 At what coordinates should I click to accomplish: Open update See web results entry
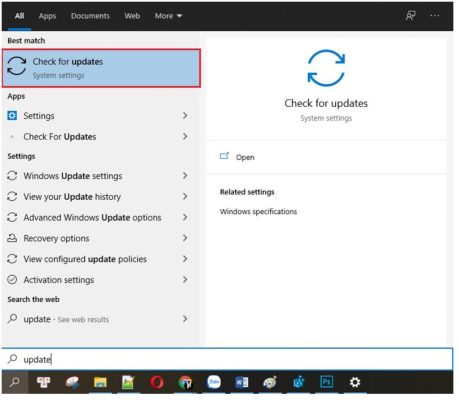pos(99,319)
